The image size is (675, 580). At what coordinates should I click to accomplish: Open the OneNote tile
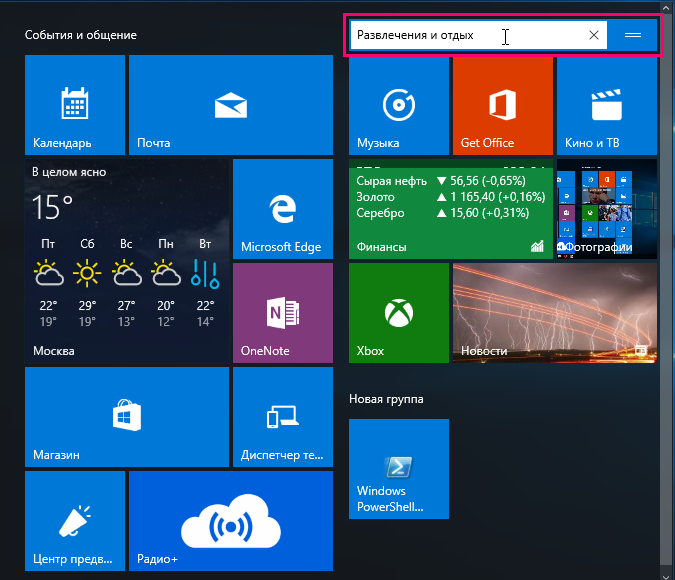click(282, 312)
